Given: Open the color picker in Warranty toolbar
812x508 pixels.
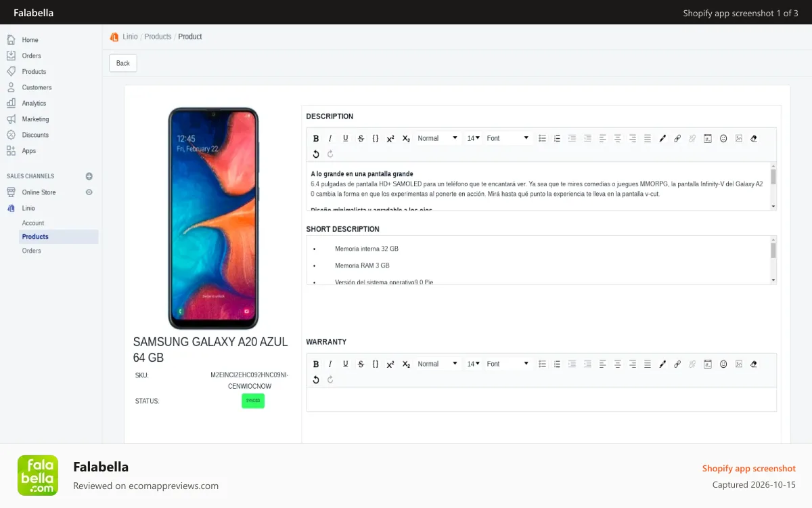Looking at the screenshot, I should coord(662,364).
